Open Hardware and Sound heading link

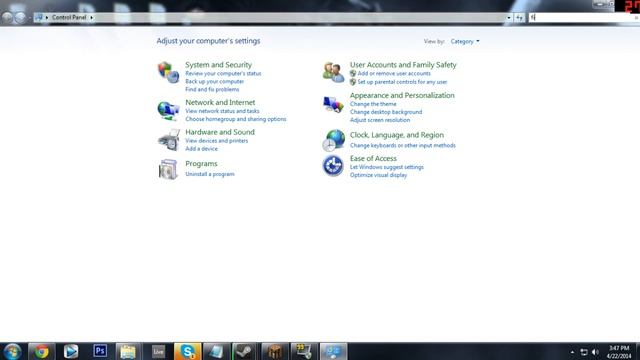220,132
